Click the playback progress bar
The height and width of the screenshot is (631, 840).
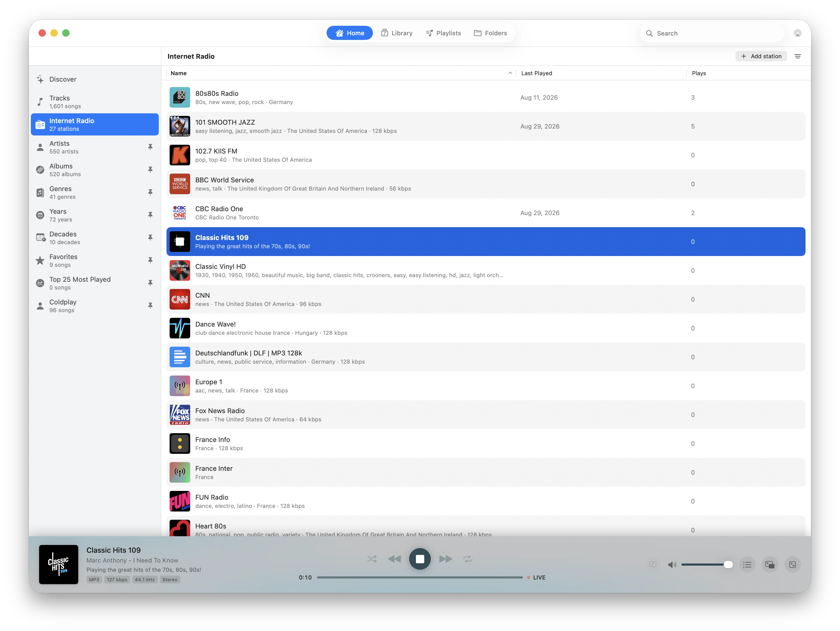[x=420, y=577]
